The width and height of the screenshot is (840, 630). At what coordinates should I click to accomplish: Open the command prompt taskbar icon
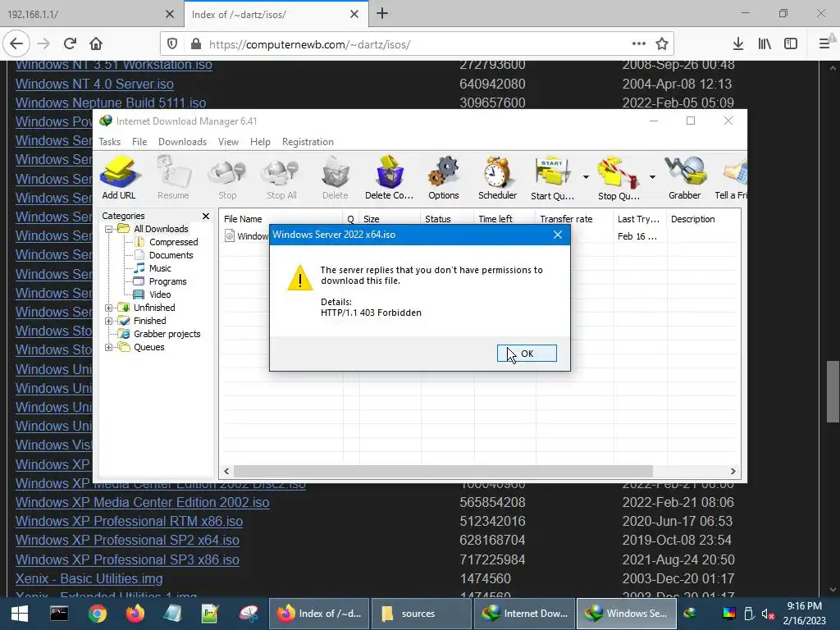tap(59, 614)
